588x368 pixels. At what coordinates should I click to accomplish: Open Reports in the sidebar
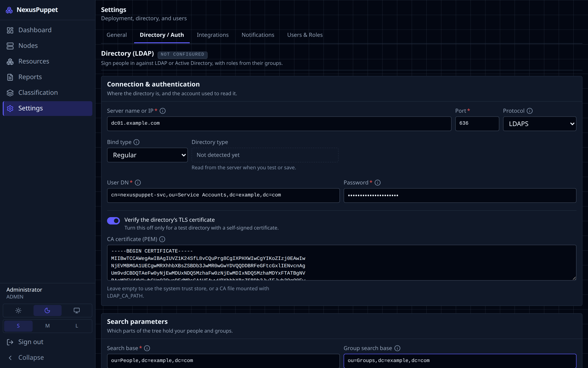pos(47,77)
